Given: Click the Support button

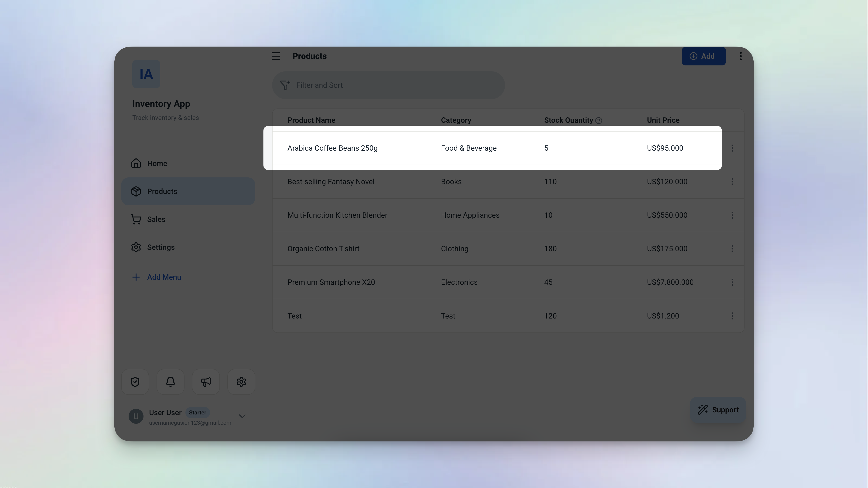Looking at the screenshot, I should pyautogui.click(x=718, y=410).
